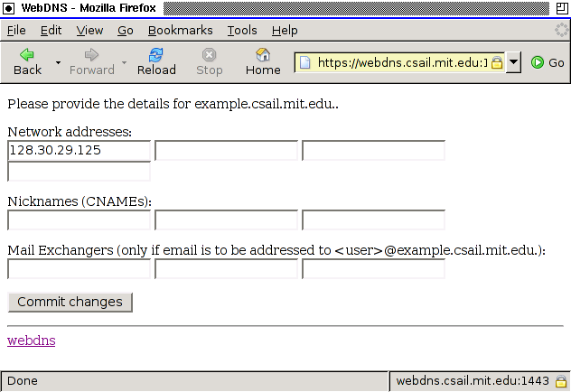Click the status bar padlock icon

[x=561, y=381]
